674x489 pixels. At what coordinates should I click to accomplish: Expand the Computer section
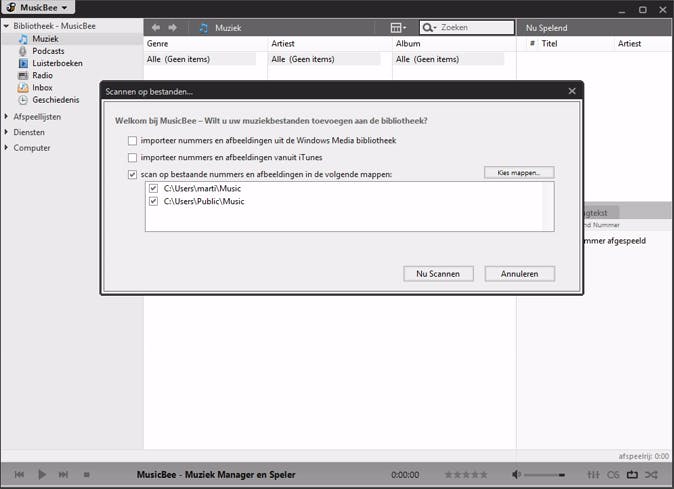pyautogui.click(x=6, y=147)
